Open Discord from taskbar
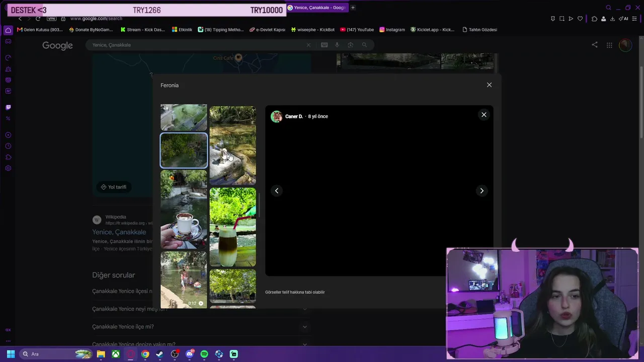 pos(190,354)
